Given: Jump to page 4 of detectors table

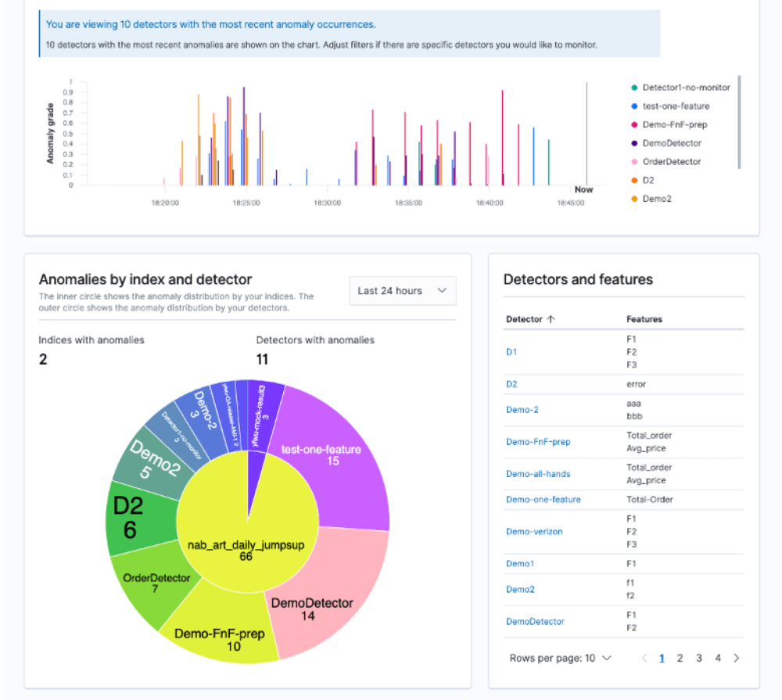Looking at the screenshot, I should click(x=718, y=658).
